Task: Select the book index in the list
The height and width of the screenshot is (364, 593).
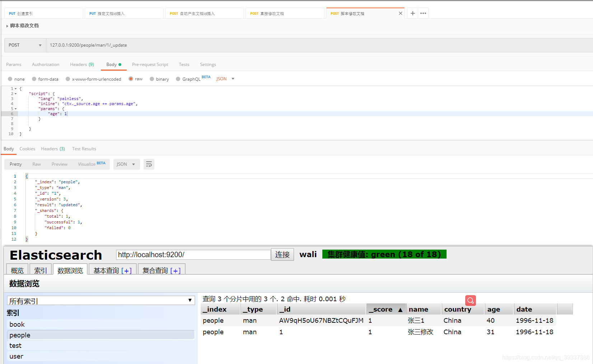Action: coord(101,325)
